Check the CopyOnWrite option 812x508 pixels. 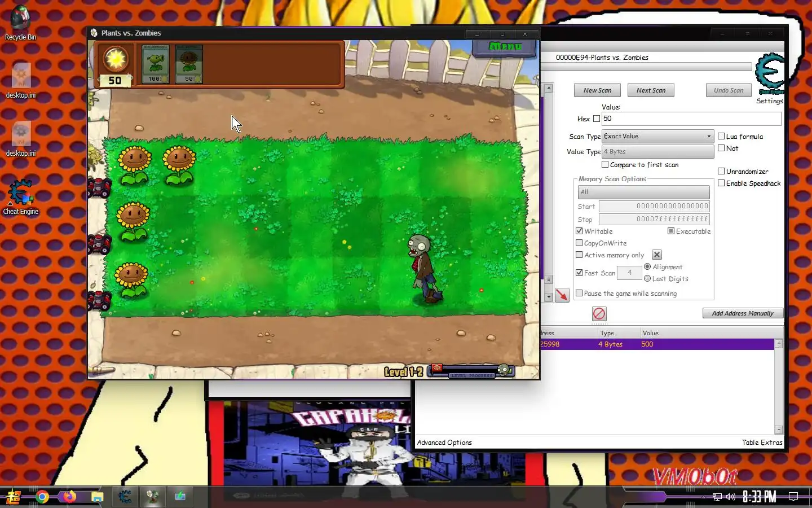tap(579, 243)
